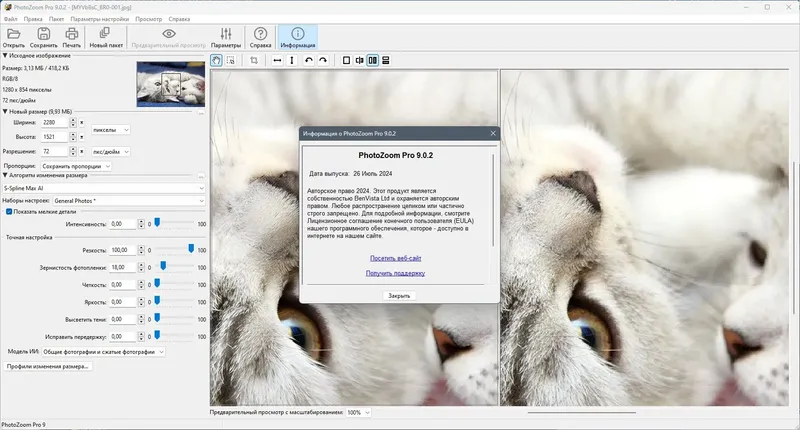Viewport: 800px width, 430px height.
Task: Collapse the Исходное изображение section
Action: [5, 56]
